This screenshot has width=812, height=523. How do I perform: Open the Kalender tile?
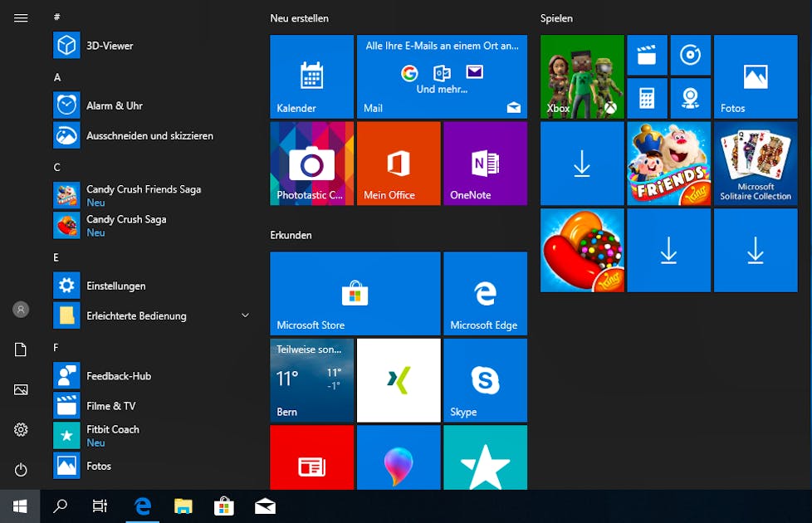[311, 76]
